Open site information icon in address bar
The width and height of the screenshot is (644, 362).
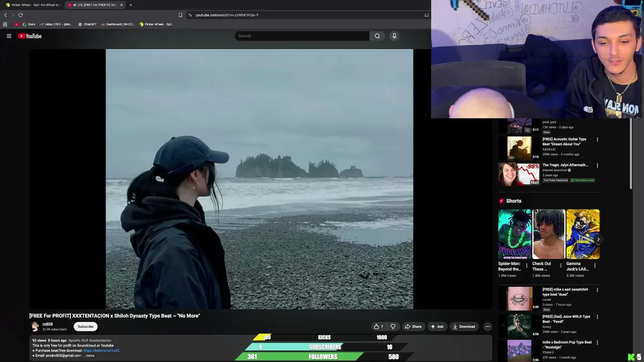(190, 15)
